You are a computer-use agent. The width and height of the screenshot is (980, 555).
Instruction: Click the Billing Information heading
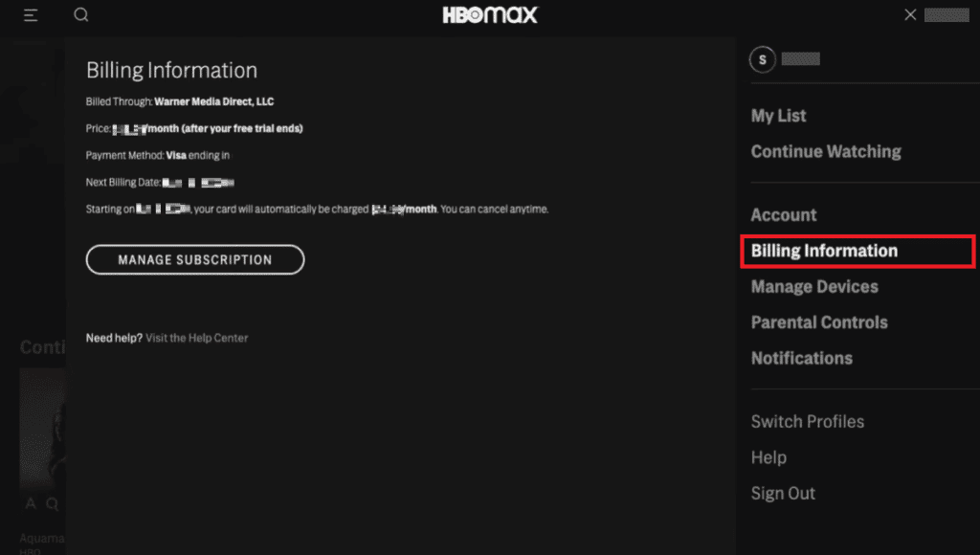(x=172, y=70)
